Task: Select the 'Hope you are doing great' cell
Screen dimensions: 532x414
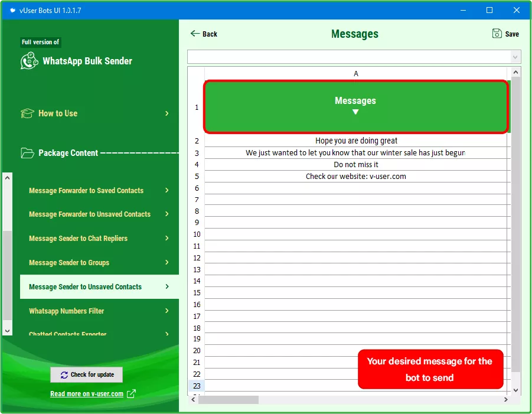Action: point(356,141)
